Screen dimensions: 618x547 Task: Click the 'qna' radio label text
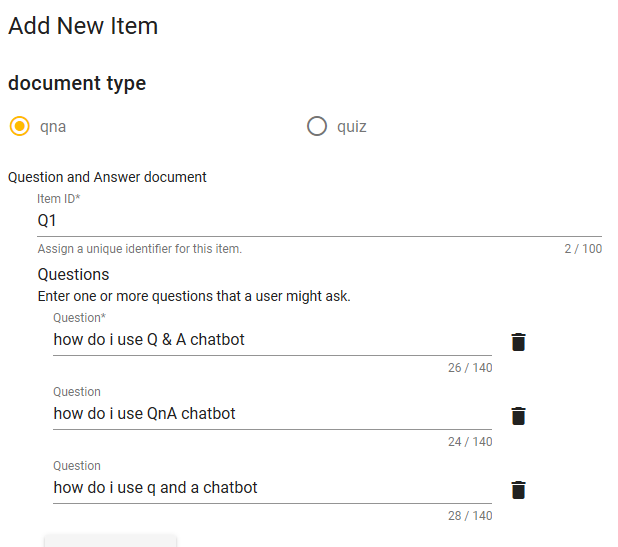tap(53, 127)
